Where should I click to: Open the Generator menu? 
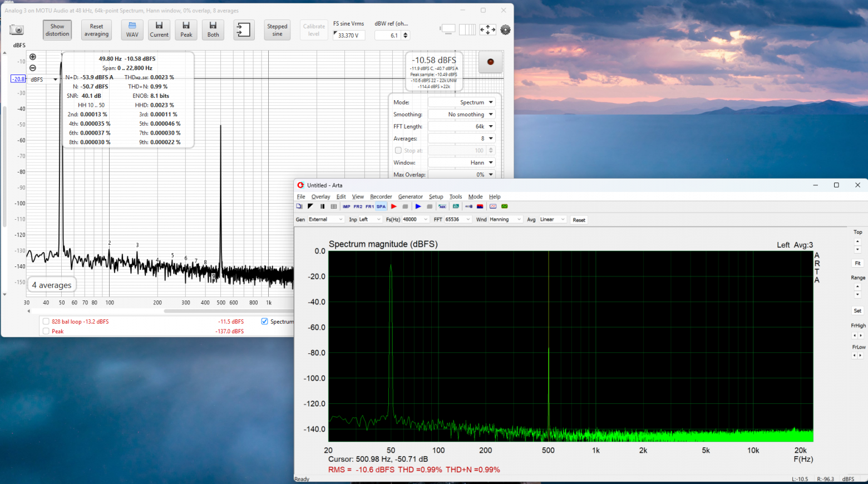pos(410,196)
